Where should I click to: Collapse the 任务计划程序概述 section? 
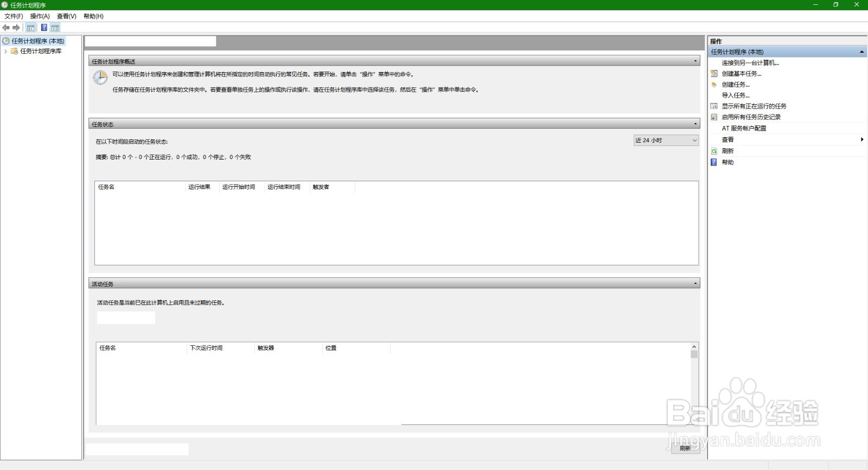click(695, 61)
